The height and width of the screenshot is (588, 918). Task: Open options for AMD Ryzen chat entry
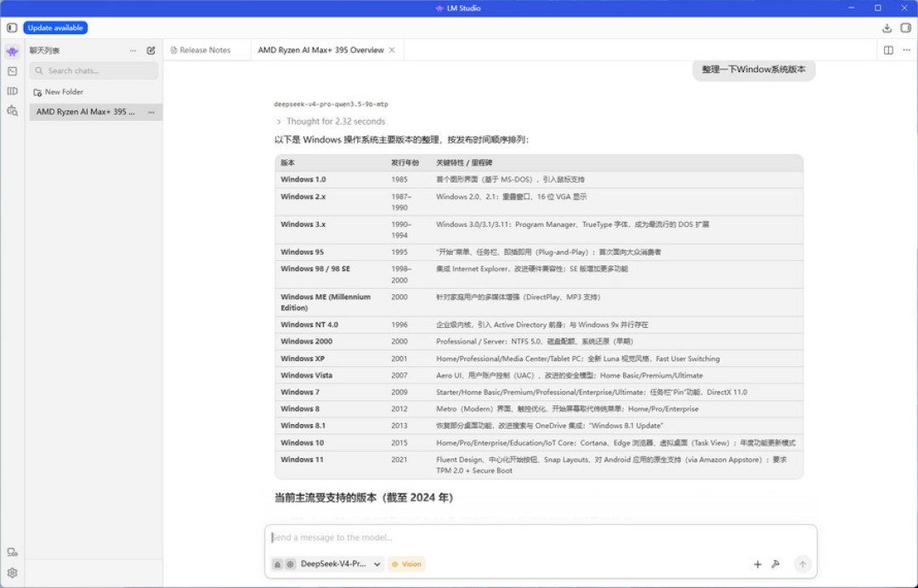coord(151,112)
